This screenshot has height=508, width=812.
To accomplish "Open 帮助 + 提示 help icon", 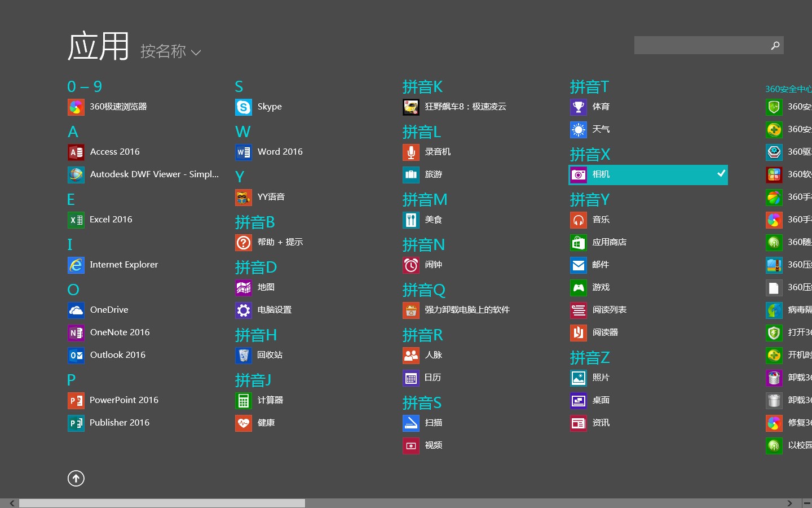I will [x=244, y=242].
